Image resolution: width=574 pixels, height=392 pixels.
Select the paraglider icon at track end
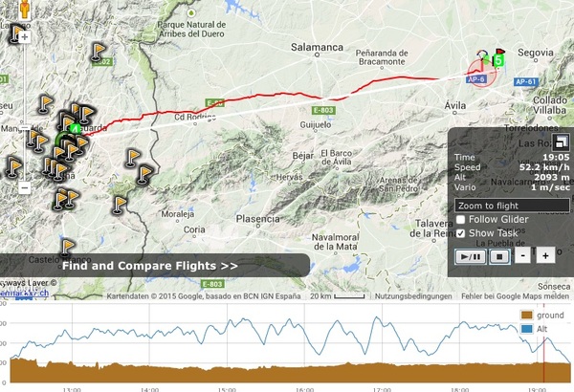tap(483, 56)
